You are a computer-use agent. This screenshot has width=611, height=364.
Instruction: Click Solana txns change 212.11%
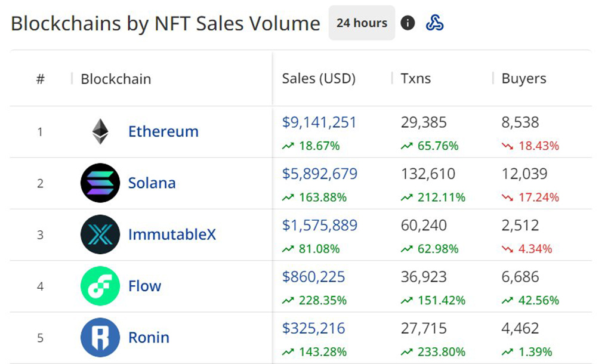433,197
